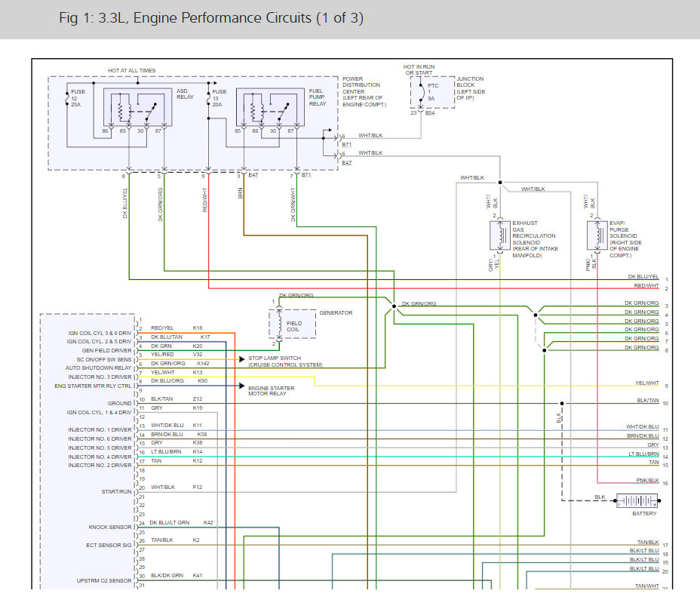Image resolution: width=700 pixels, height=609 pixels.
Task: Click the F12 circuit code
Action: pyautogui.click(x=198, y=487)
